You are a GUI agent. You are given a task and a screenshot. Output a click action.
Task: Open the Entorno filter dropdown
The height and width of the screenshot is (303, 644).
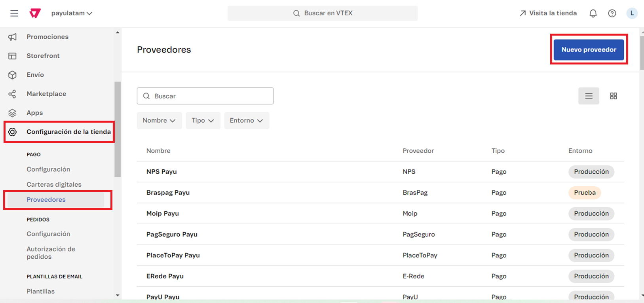point(247,120)
